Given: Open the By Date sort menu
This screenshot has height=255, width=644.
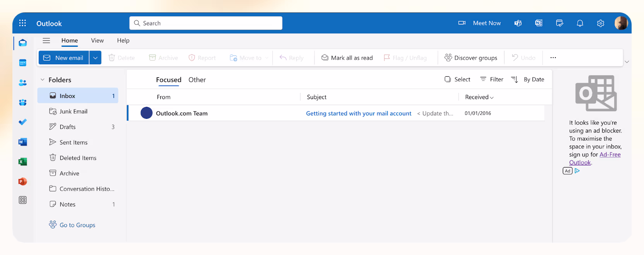Looking at the screenshot, I should click(x=528, y=79).
